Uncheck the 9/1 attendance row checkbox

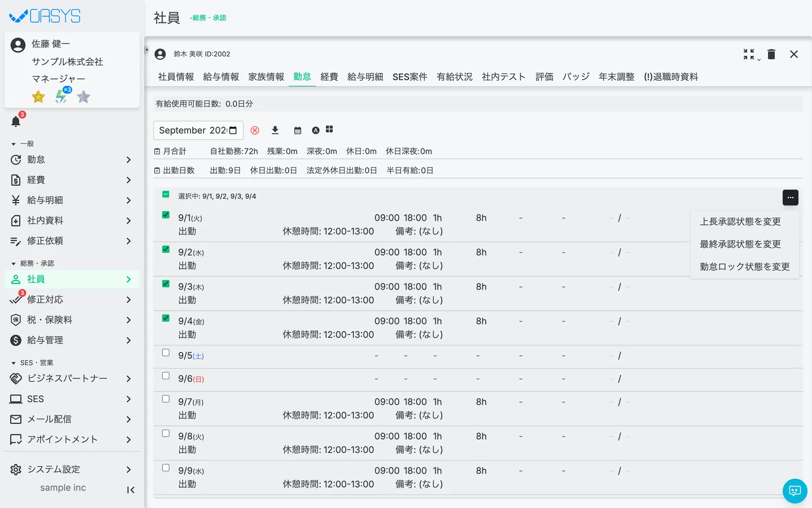click(x=166, y=214)
